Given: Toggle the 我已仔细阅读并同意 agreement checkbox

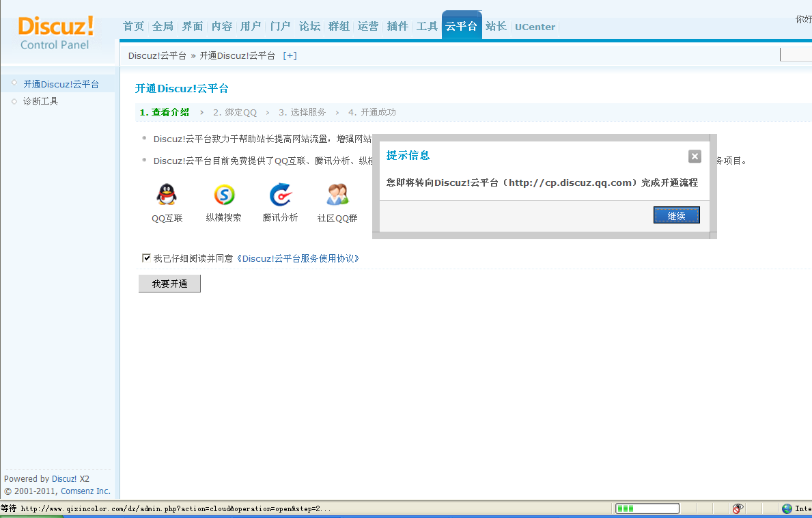Looking at the screenshot, I should [x=147, y=258].
